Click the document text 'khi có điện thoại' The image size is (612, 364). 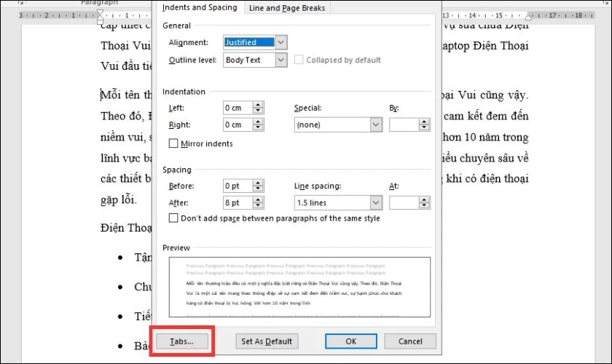click(x=487, y=178)
